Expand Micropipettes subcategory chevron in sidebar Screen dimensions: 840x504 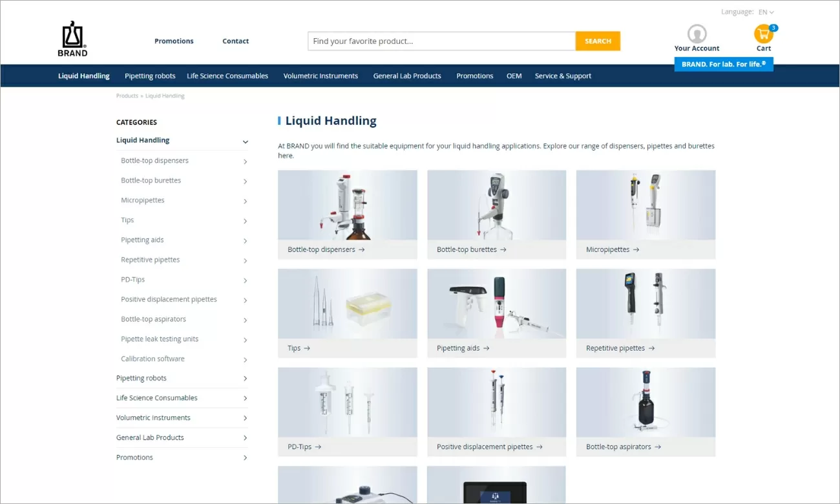(x=245, y=201)
